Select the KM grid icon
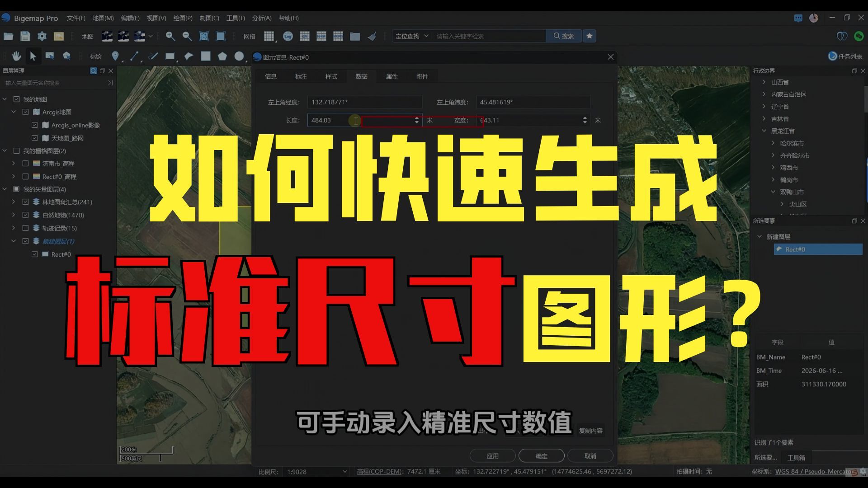The height and width of the screenshot is (488, 868). (305, 36)
